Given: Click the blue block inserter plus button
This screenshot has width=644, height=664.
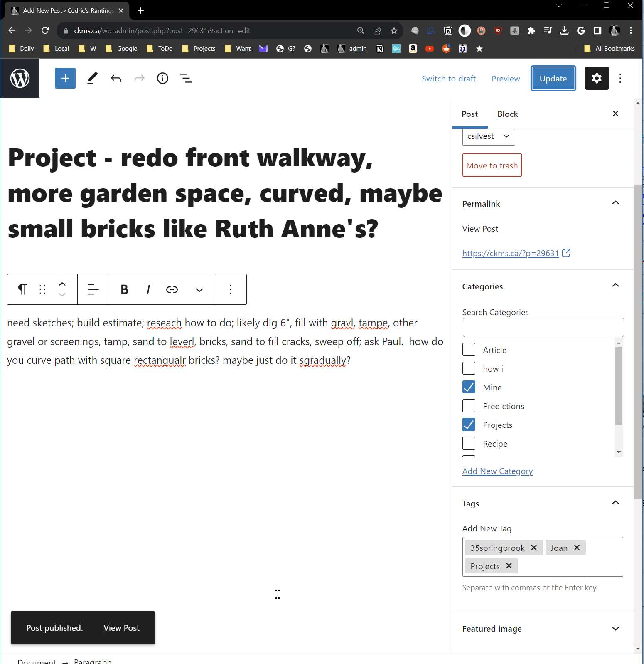Looking at the screenshot, I should click(65, 78).
